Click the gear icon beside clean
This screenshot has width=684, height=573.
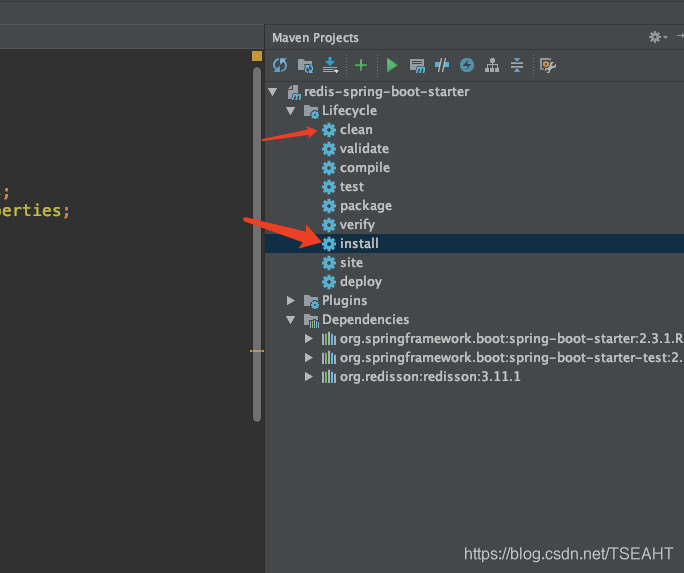pyautogui.click(x=329, y=130)
